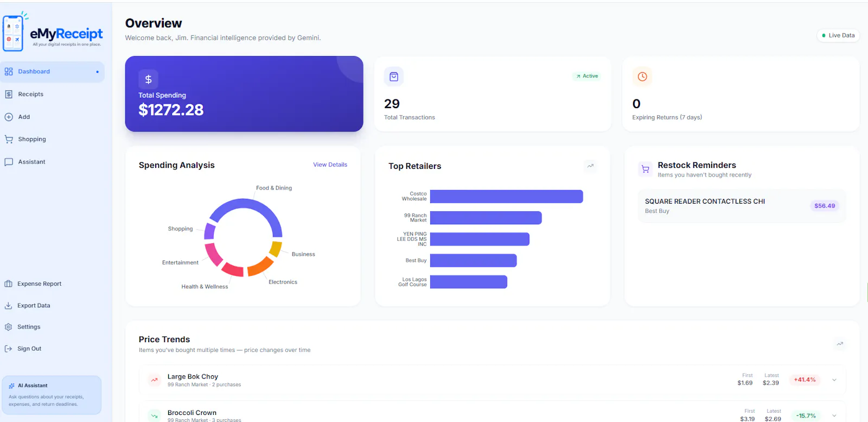Viewport: 868px width, 422px height.
Task: Click the 29 Total Transactions card
Action: tap(493, 94)
